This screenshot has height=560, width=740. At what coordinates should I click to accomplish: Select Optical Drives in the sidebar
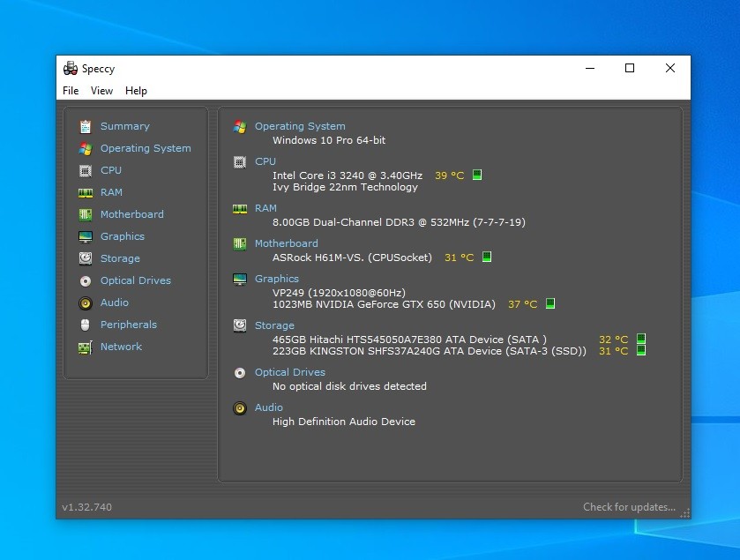(136, 280)
